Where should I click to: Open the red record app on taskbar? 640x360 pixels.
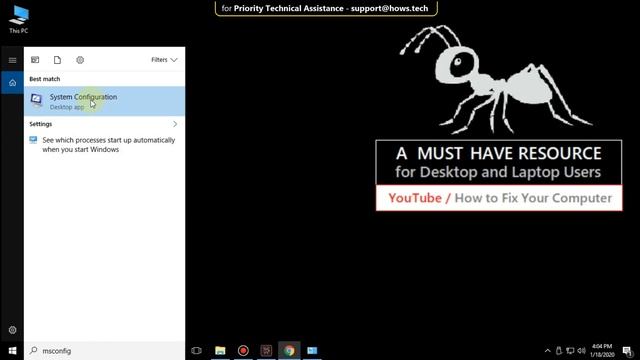243,351
